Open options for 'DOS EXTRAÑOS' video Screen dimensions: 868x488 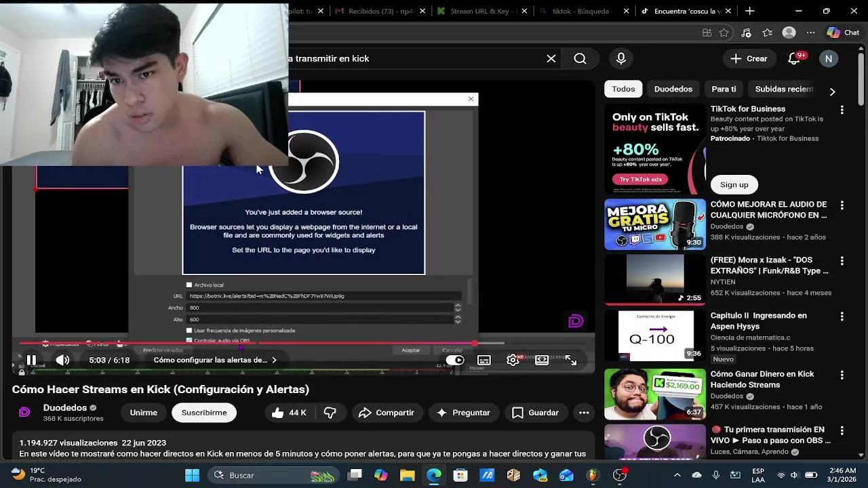pyautogui.click(x=842, y=261)
